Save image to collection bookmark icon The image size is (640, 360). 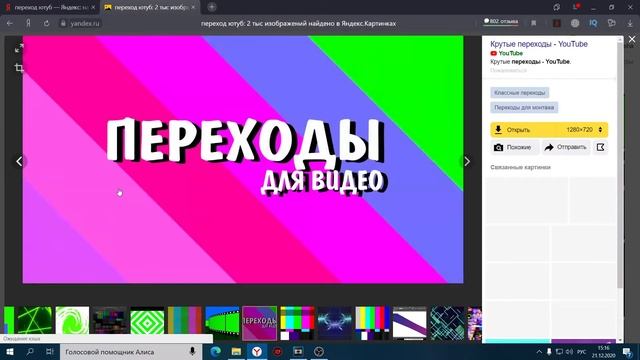pyautogui.click(x=600, y=147)
